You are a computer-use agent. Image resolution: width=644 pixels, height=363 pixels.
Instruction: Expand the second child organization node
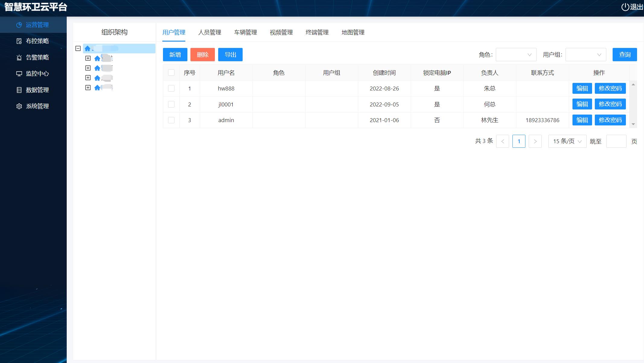(x=88, y=68)
